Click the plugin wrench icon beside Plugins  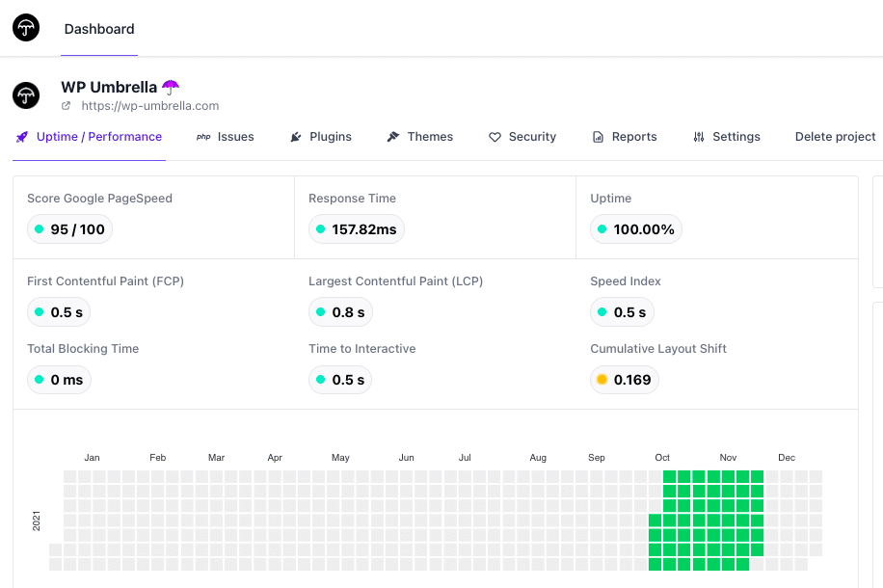pyautogui.click(x=295, y=136)
